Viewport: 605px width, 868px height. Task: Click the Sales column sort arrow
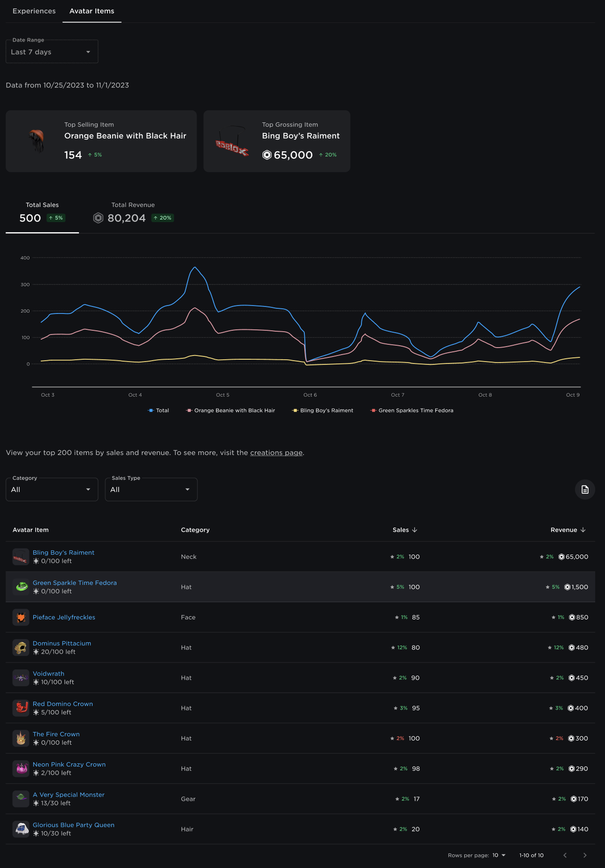pyautogui.click(x=415, y=530)
